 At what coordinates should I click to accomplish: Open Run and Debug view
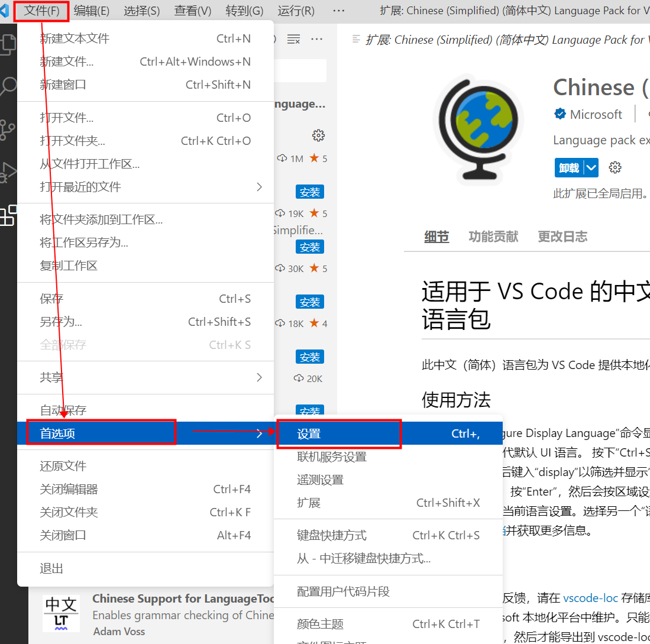(x=8, y=172)
